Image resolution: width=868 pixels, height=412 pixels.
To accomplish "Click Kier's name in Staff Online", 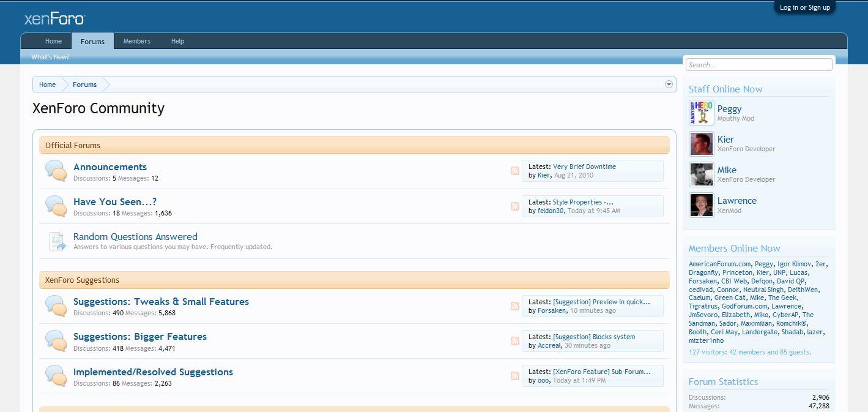I will click(725, 140).
